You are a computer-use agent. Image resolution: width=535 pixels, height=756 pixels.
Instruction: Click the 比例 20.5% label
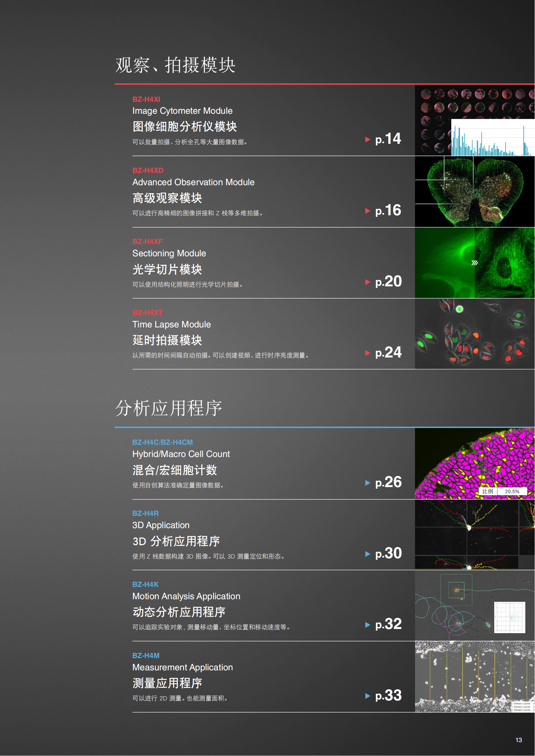click(x=503, y=492)
